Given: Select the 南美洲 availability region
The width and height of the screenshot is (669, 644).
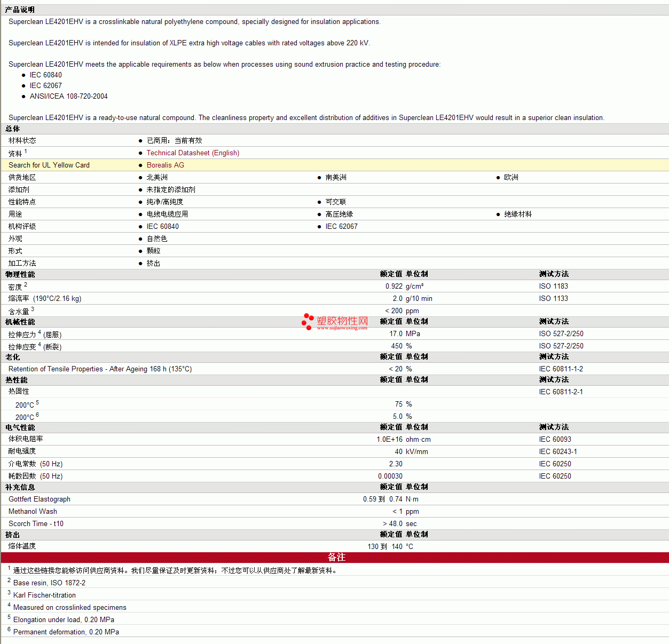Looking at the screenshot, I should point(336,177).
